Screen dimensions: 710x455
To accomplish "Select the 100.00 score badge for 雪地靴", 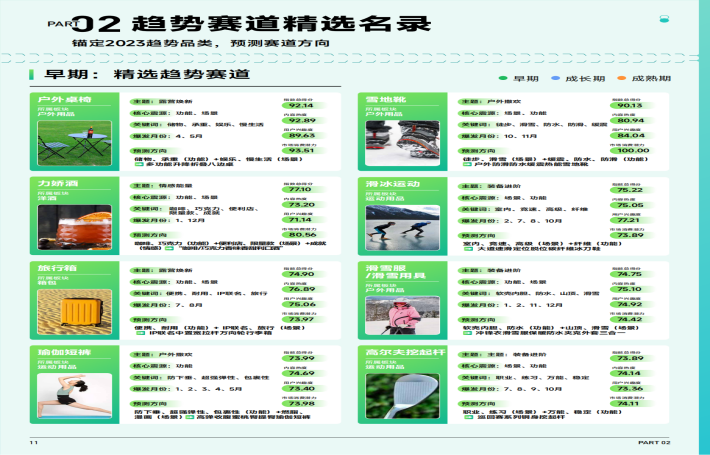I will tap(630, 151).
